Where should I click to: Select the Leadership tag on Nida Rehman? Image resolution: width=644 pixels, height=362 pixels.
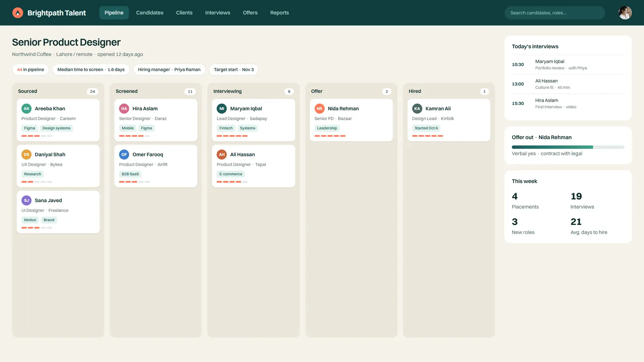[327, 128]
